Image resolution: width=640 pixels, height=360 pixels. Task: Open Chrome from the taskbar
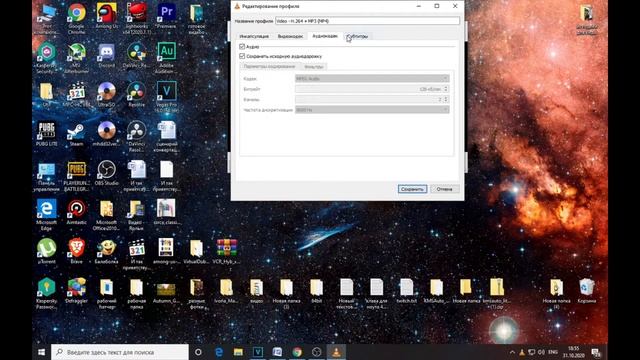(297, 352)
